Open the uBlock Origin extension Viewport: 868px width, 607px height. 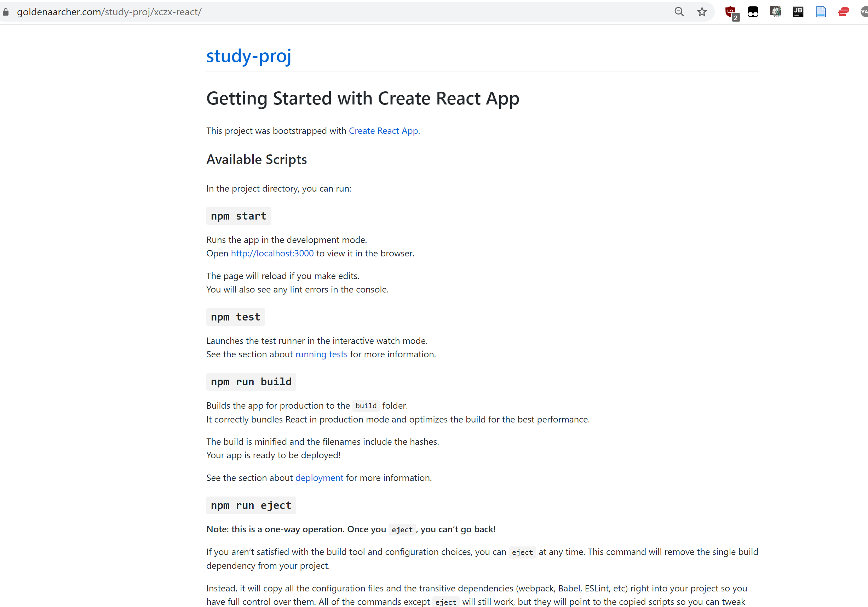pos(731,13)
